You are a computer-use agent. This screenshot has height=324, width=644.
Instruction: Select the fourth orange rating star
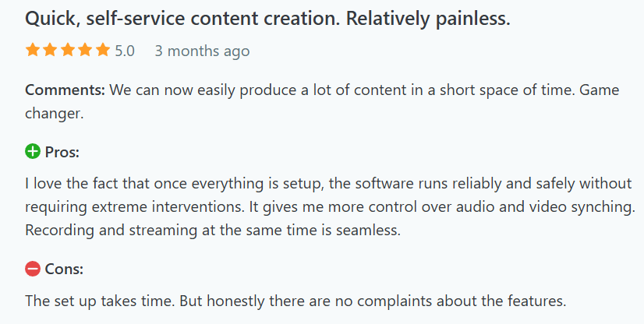(86, 50)
